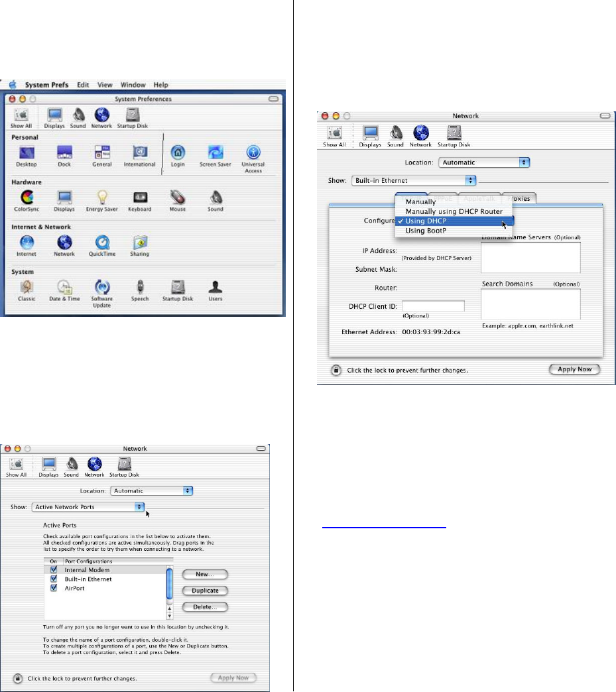Click toolbar toggle pill in System Preferences window

[x=274, y=99]
